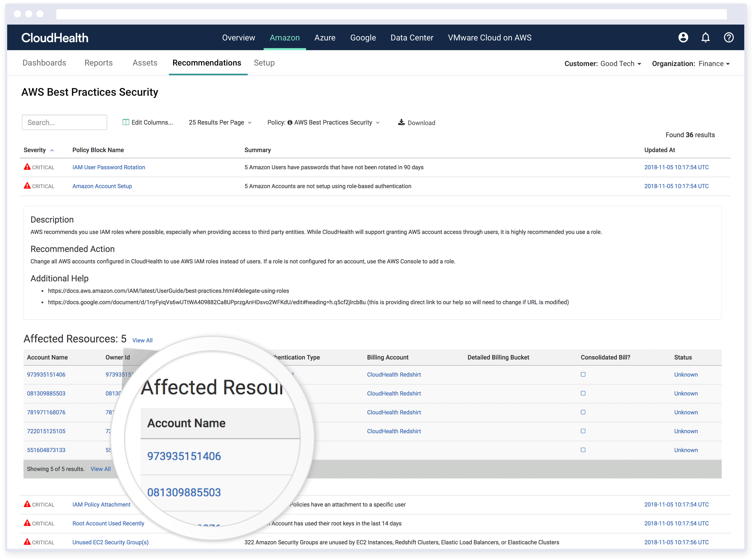This screenshot has height=560, width=754.
Task: Click the browser address bar
Action: click(391, 14)
